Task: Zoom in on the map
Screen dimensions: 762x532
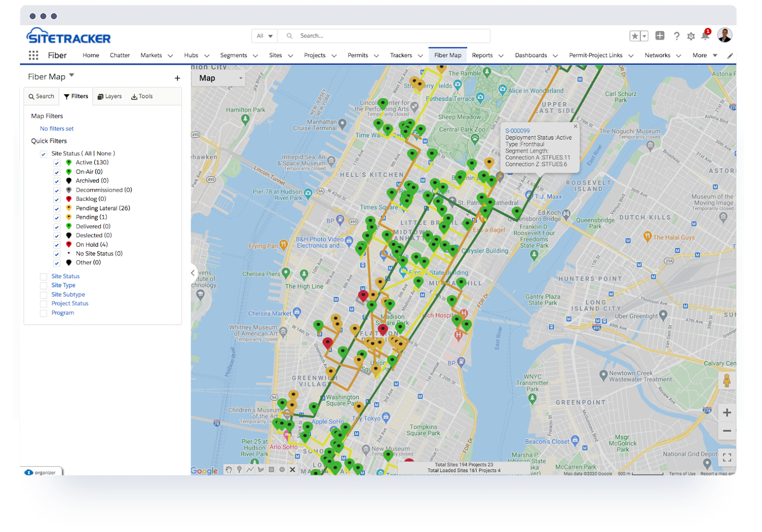Action: (727, 413)
